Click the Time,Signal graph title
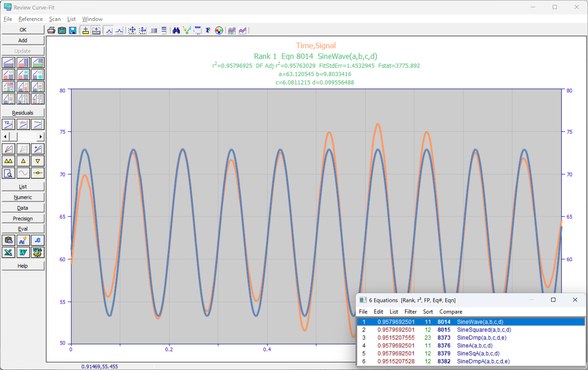Image resolution: width=588 pixels, height=370 pixels. 316,45
